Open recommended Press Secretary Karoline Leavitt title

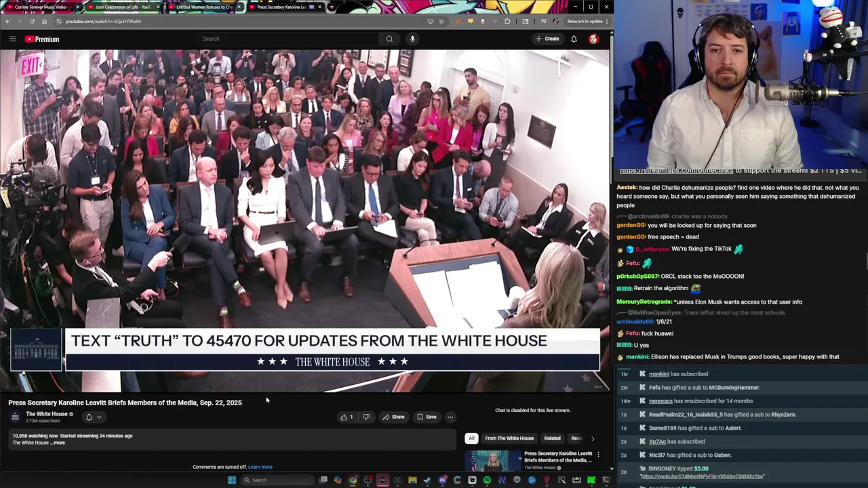click(558, 457)
